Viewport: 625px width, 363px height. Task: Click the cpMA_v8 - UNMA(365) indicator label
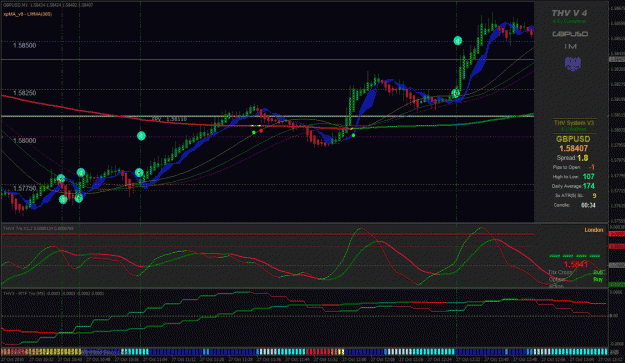click(28, 14)
